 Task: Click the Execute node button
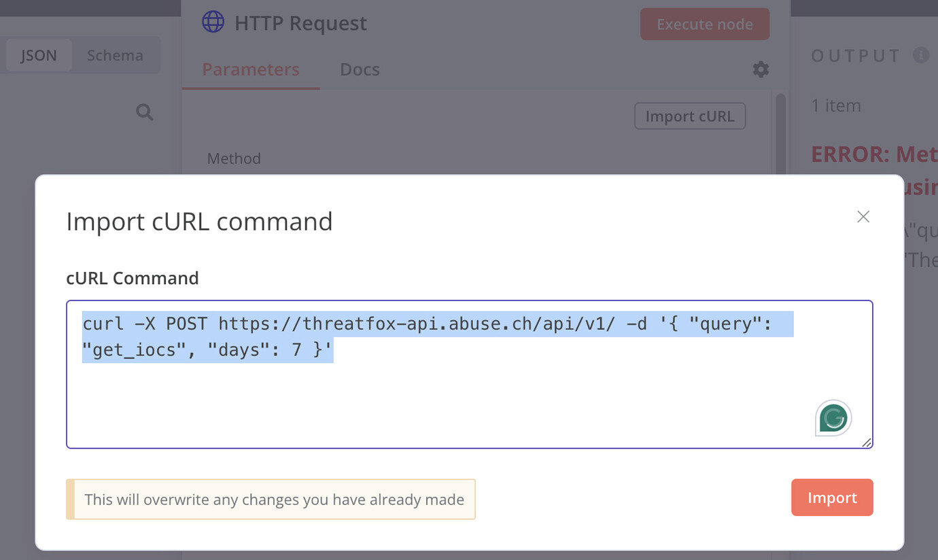[704, 24]
